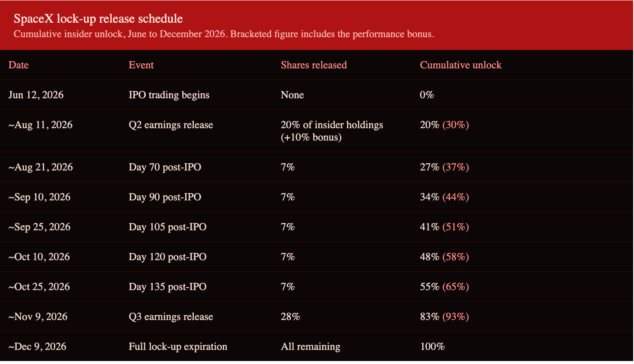Click the Q3 earnings release event cell
The height and width of the screenshot is (364, 634).
[171, 317]
